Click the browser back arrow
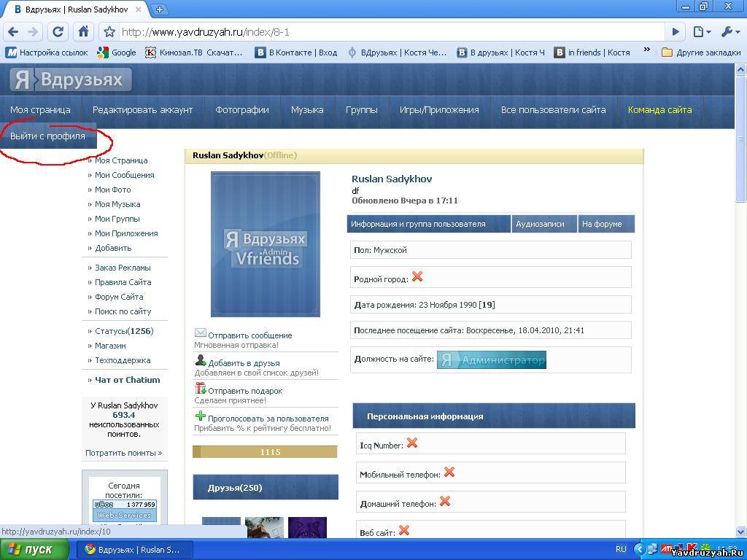 pos(13,31)
